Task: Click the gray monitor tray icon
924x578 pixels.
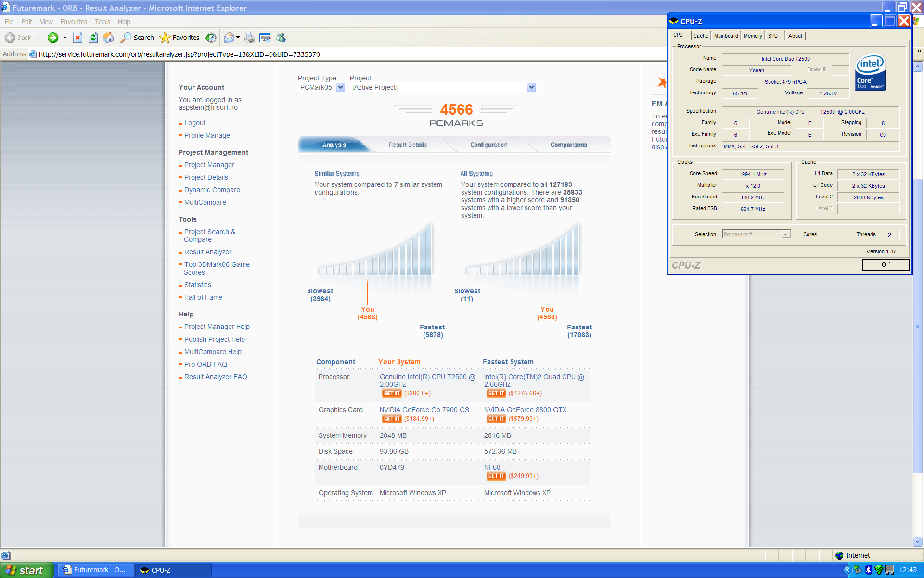Action: (890, 570)
